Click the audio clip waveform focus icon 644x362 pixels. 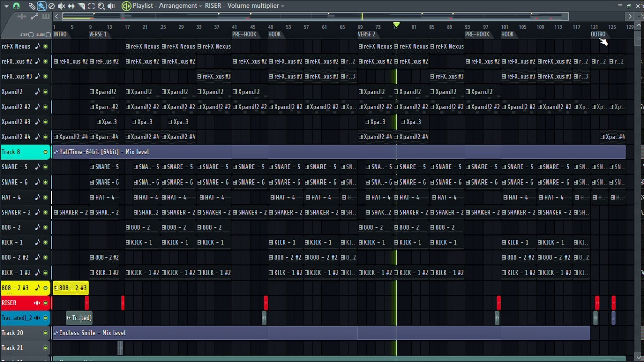21,17
